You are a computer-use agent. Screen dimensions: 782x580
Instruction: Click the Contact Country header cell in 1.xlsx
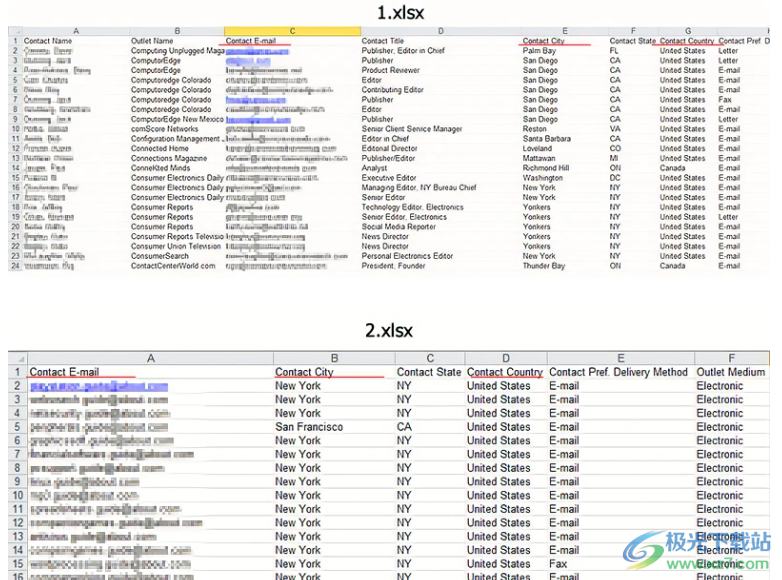coord(687,41)
